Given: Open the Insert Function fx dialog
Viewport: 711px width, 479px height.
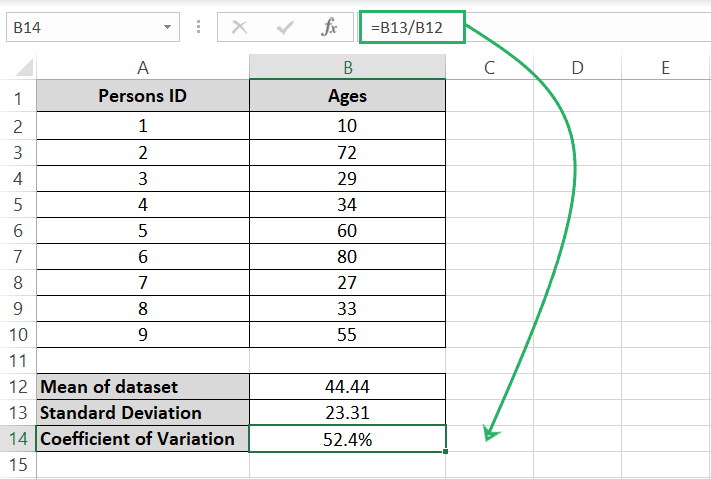Looking at the screenshot, I should pyautogui.click(x=329, y=27).
